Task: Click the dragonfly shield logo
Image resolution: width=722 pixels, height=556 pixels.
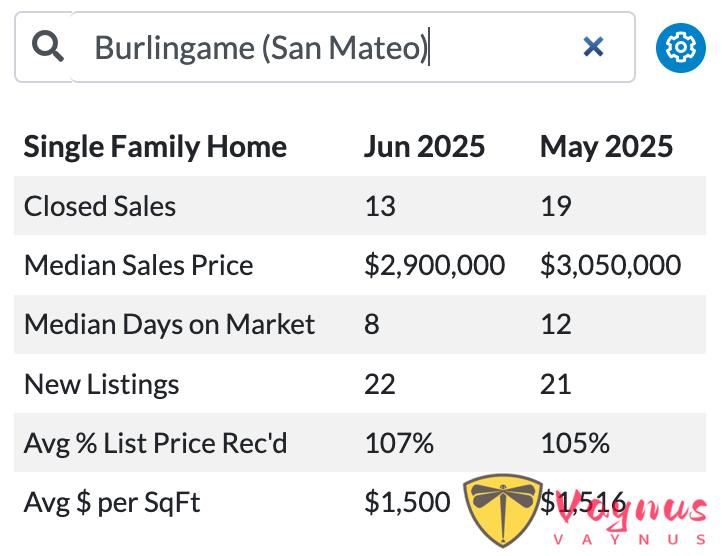Action: (x=502, y=510)
